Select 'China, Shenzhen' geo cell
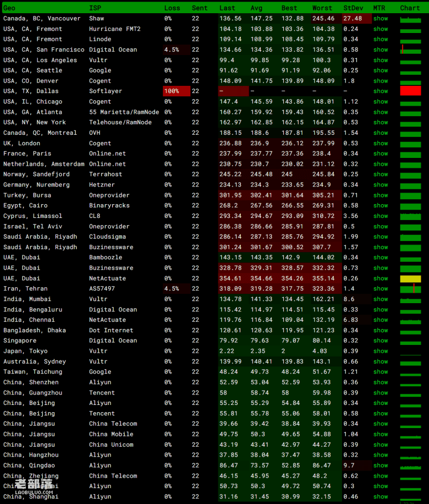This screenshot has height=504, width=429. [31, 382]
